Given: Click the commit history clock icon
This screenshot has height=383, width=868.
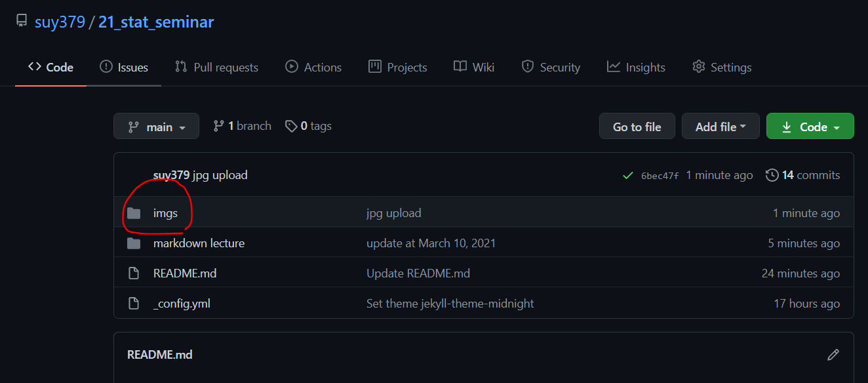Looking at the screenshot, I should point(772,175).
